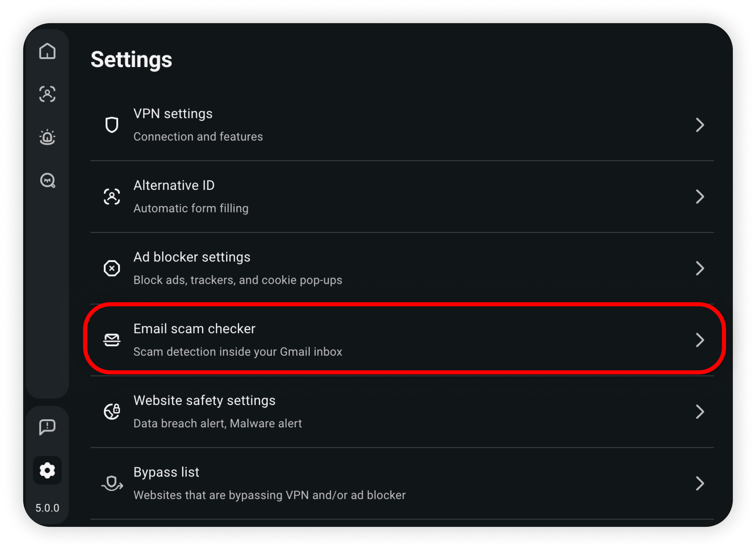
Task: Open the alert siren sidebar icon
Action: point(47,137)
